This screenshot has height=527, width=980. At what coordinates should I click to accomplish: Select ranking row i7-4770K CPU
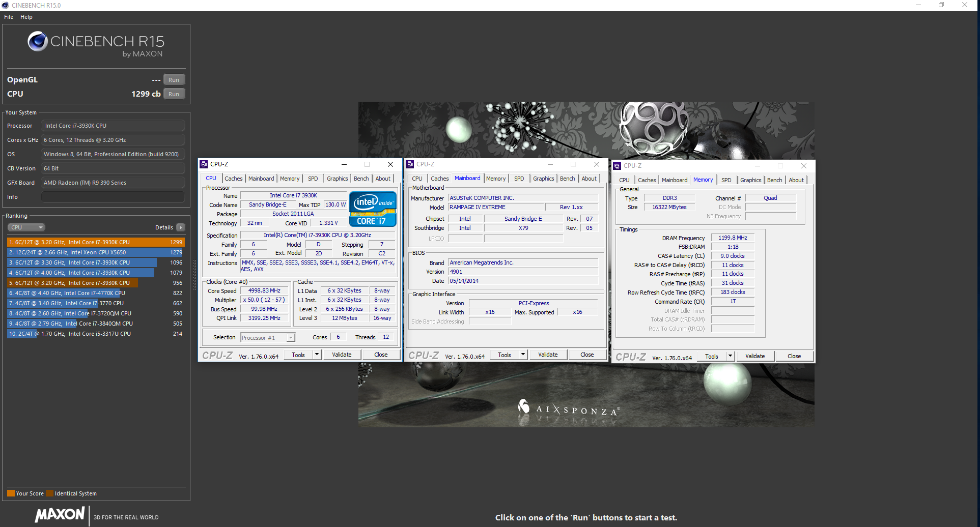coord(96,293)
